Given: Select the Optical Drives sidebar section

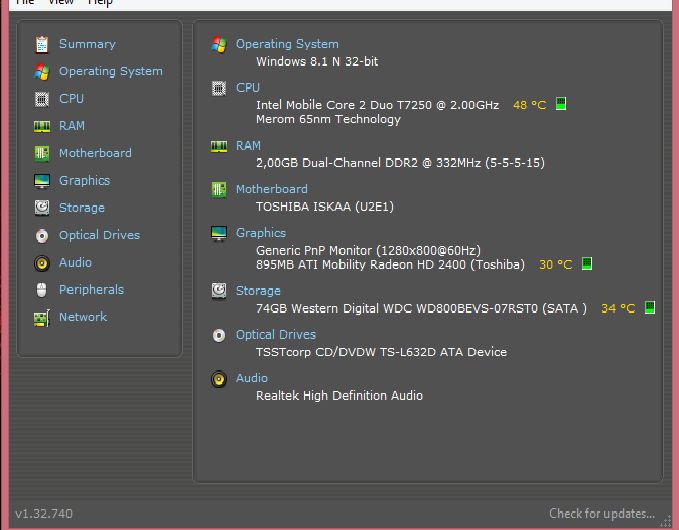Looking at the screenshot, I should pyautogui.click(x=100, y=235).
